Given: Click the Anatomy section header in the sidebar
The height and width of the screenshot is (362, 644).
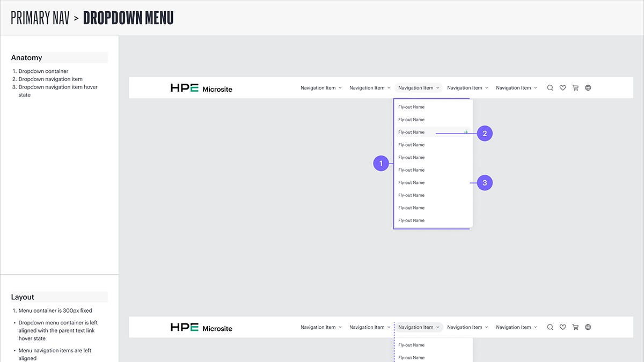Looking at the screenshot, I should point(26,57).
